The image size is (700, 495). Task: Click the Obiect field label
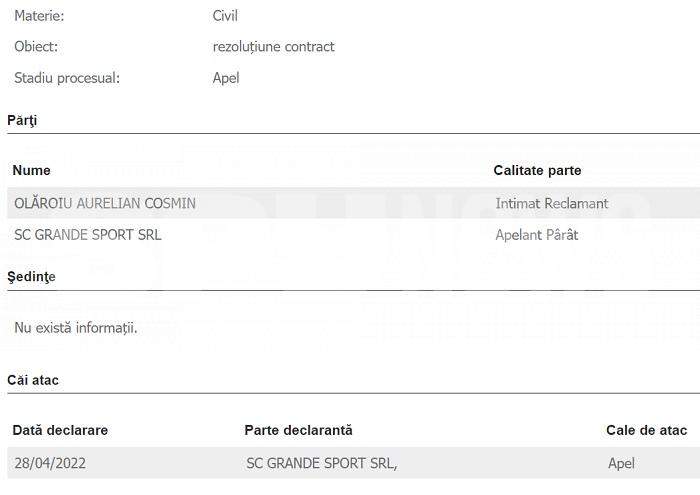coord(36,47)
